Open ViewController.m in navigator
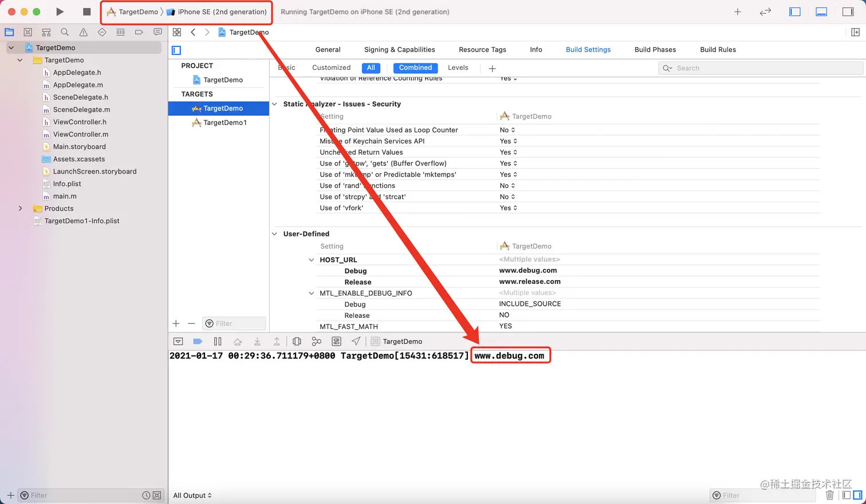Viewport: 866px width, 504px height. point(80,135)
